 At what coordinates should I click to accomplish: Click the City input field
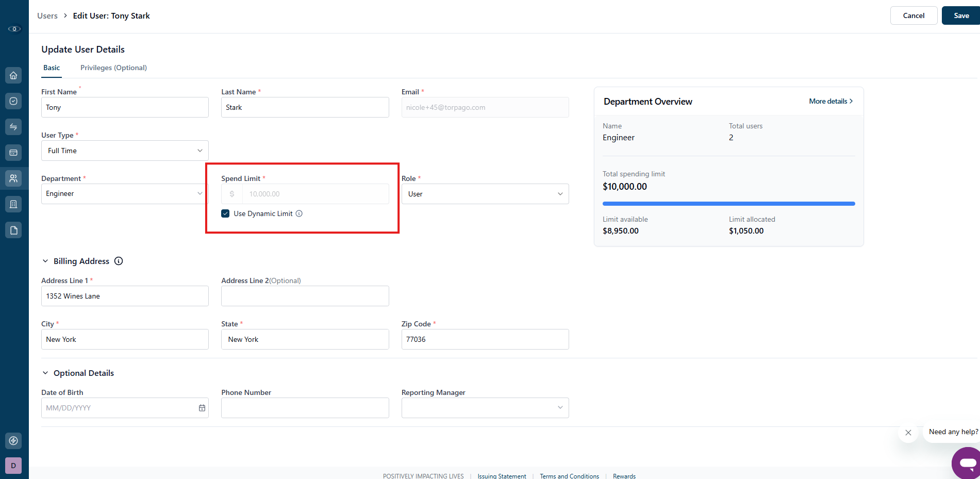(x=125, y=339)
